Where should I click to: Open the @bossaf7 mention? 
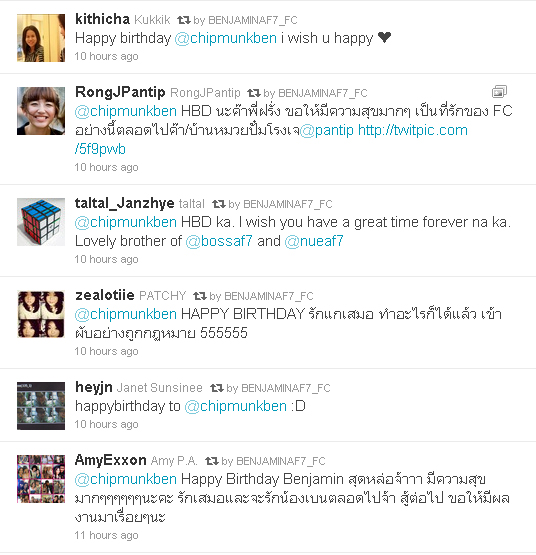tap(219, 241)
